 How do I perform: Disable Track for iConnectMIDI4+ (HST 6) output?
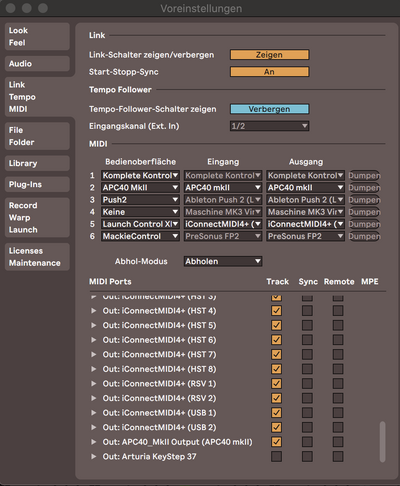276,340
